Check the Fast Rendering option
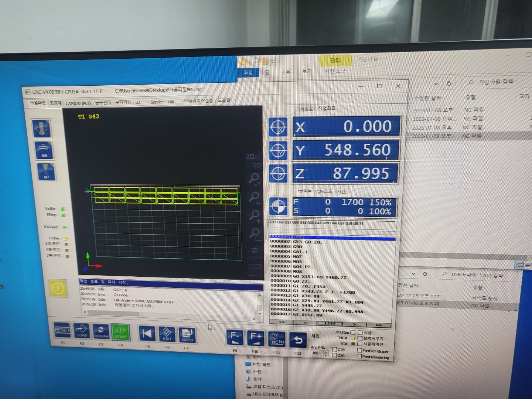Image resolution: width=532 pixels, height=399 pixels. click(x=359, y=357)
